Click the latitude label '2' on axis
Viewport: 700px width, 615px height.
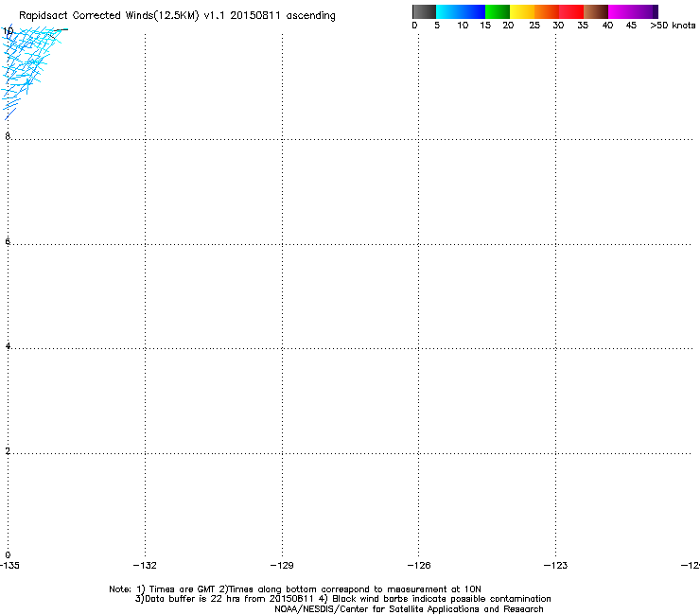pyautogui.click(x=8, y=450)
